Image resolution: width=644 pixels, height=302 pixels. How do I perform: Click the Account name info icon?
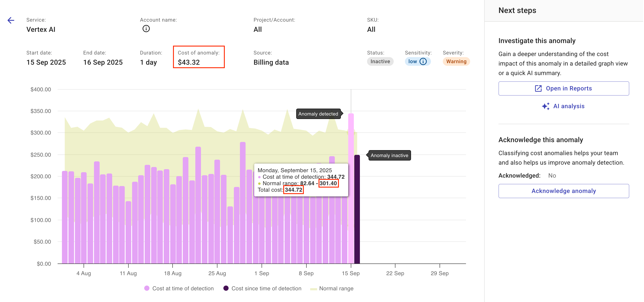tap(146, 29)
